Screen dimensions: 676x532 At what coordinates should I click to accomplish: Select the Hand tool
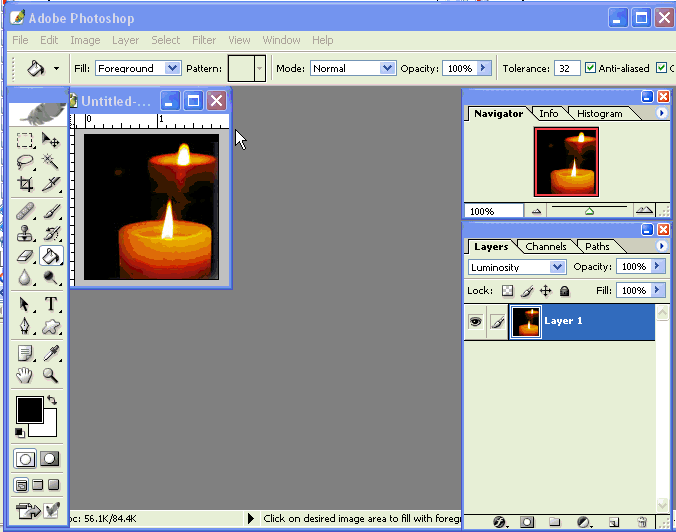coord(26,376)
